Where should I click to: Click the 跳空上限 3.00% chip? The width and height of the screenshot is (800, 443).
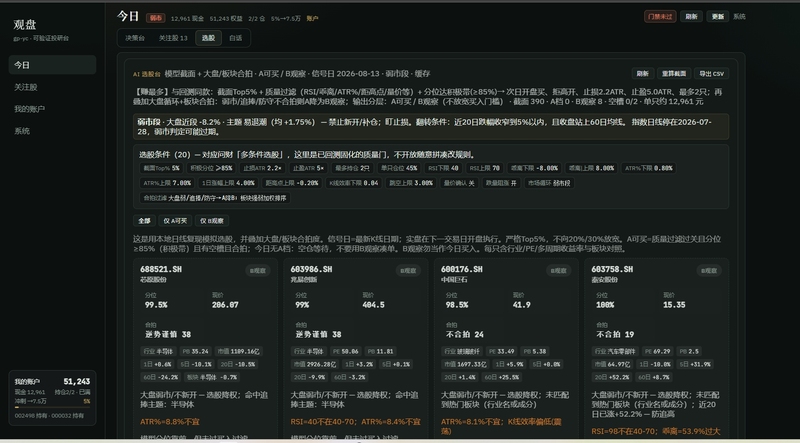[411, 183]
